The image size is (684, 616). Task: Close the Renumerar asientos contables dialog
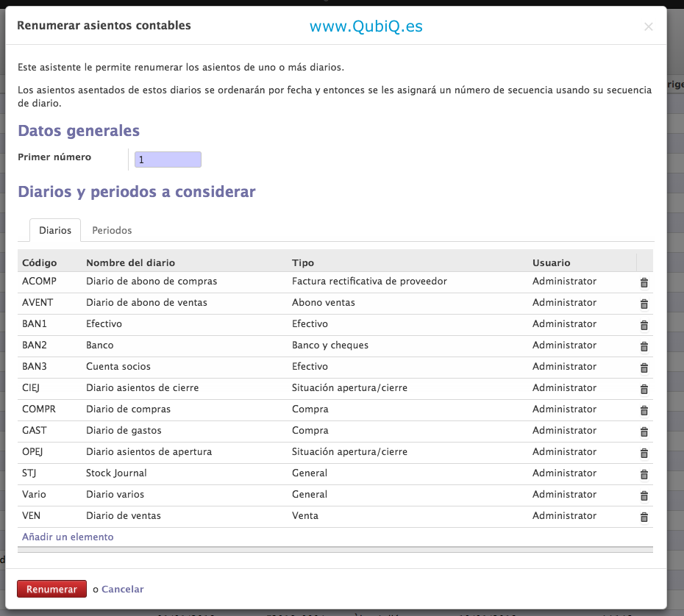pos(648,26)
